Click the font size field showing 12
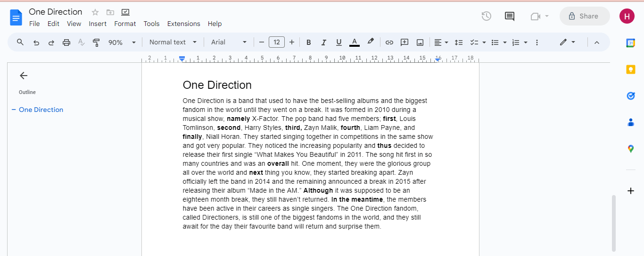644x256 pixels. pyautogui.click(x=277, y=43)
